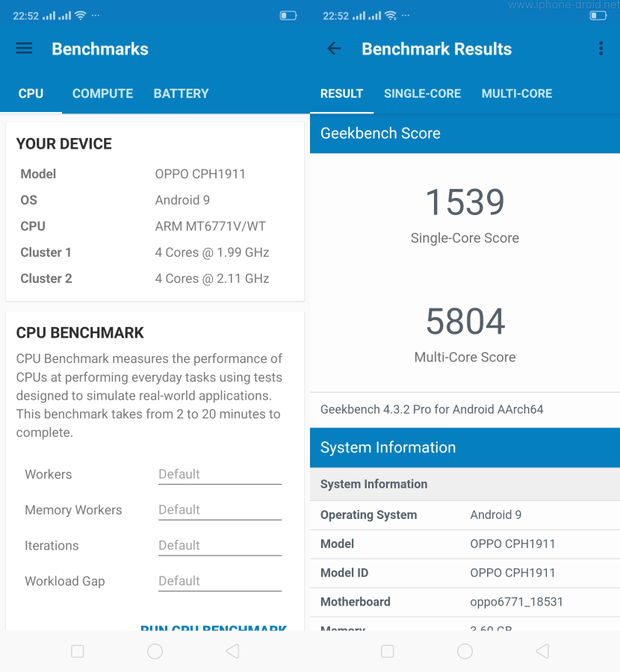
Task: Tap the Geekbench Score header
Action: click(x=465, y=134)
